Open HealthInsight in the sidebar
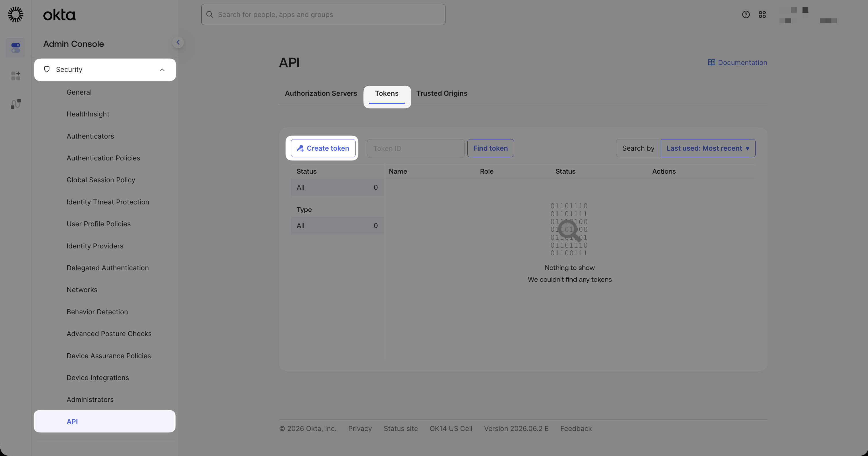The image size is (868, 456). pos(88,114)
